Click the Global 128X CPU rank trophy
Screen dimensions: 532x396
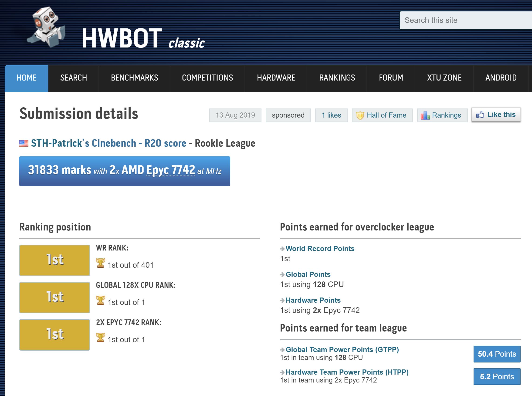coord(100,300)
